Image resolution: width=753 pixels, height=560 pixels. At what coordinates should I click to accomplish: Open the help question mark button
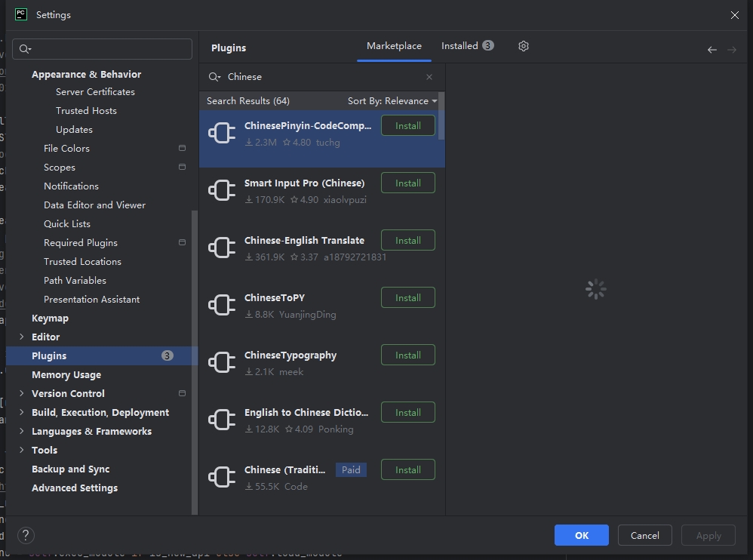[x=26, y=535]
